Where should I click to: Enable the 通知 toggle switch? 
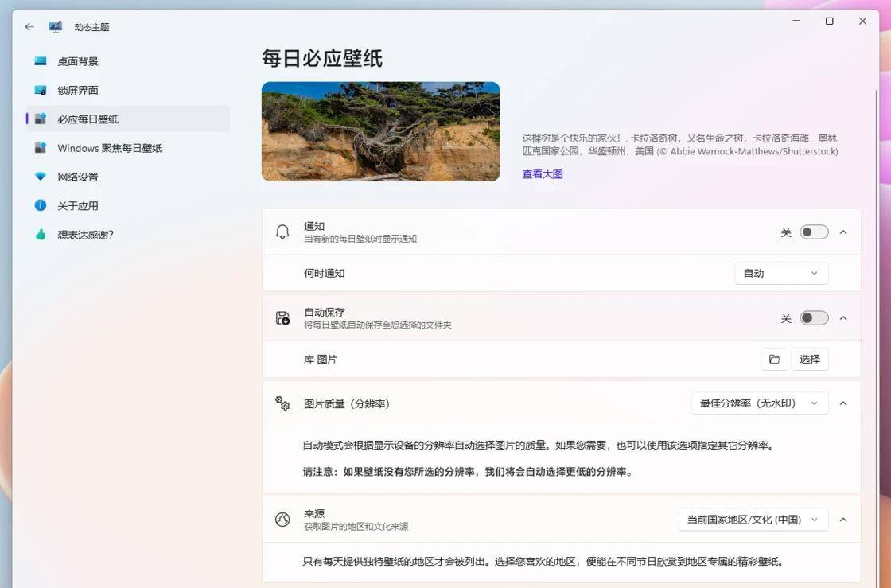pos(812,230)
